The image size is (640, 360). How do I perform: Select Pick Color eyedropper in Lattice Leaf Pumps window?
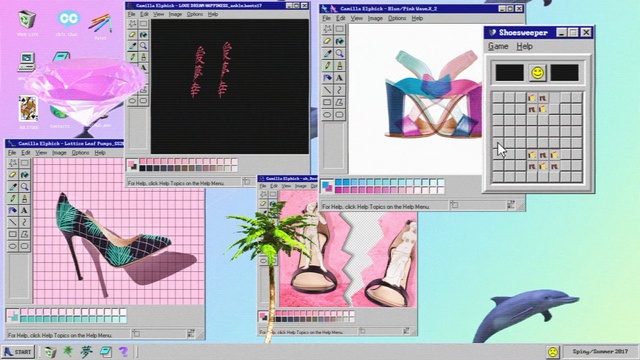13,187
